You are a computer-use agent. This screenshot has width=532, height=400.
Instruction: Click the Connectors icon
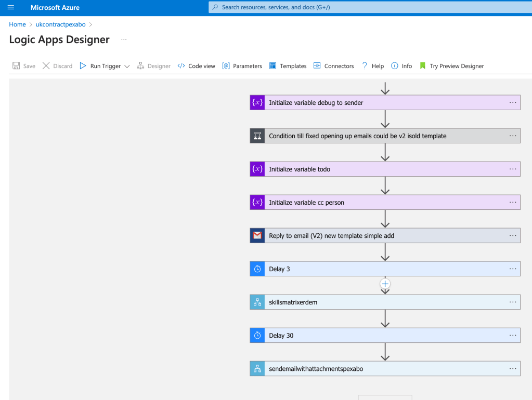[317, 66]
